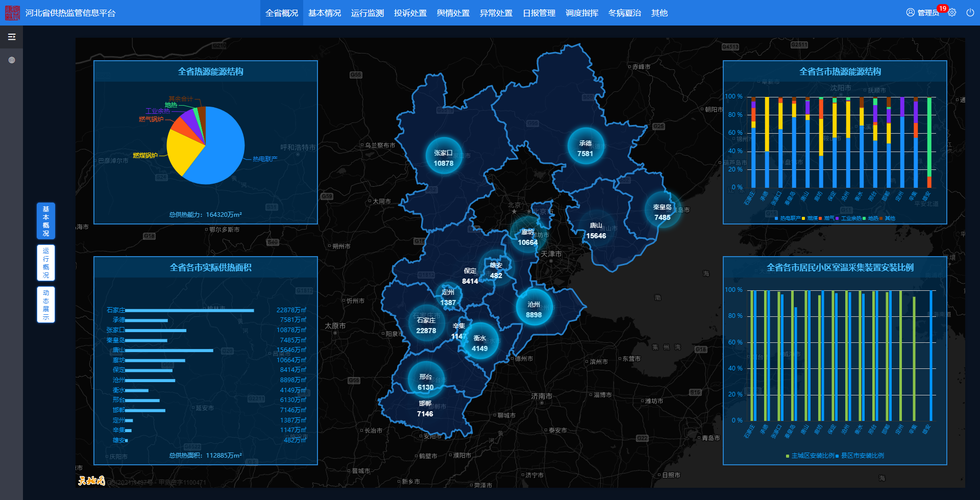Select the 石家庄 map bubble marker
Viewport: 980px width, 500px height.
(426, 324)
